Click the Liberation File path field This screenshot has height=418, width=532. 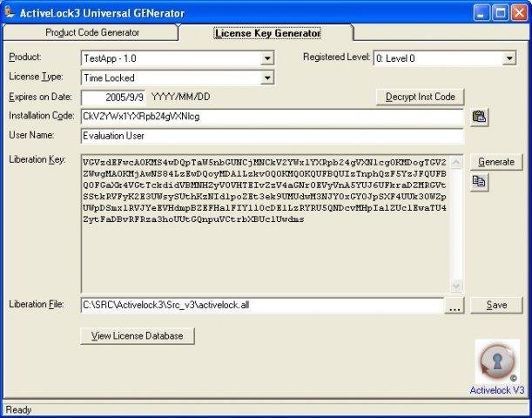pos(262,306)
